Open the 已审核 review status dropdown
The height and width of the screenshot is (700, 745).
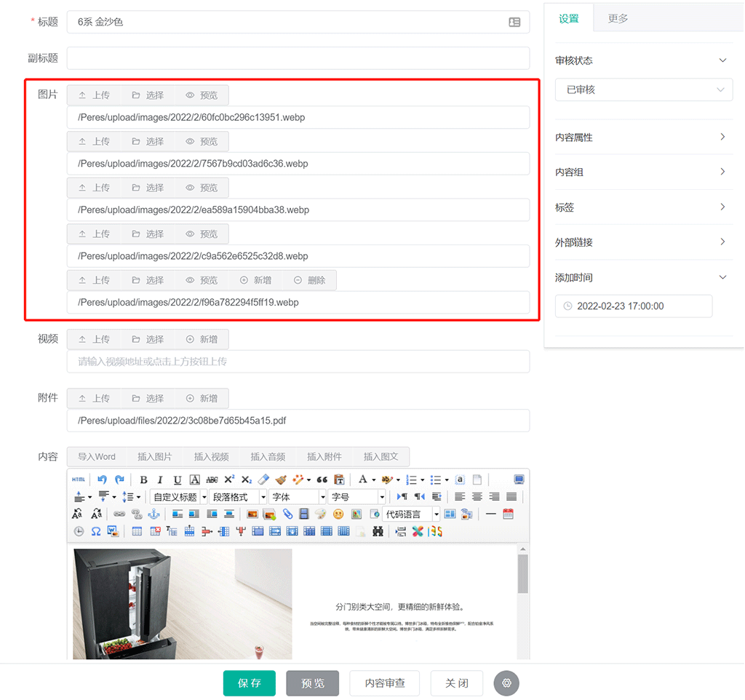(x=643, y=90)
